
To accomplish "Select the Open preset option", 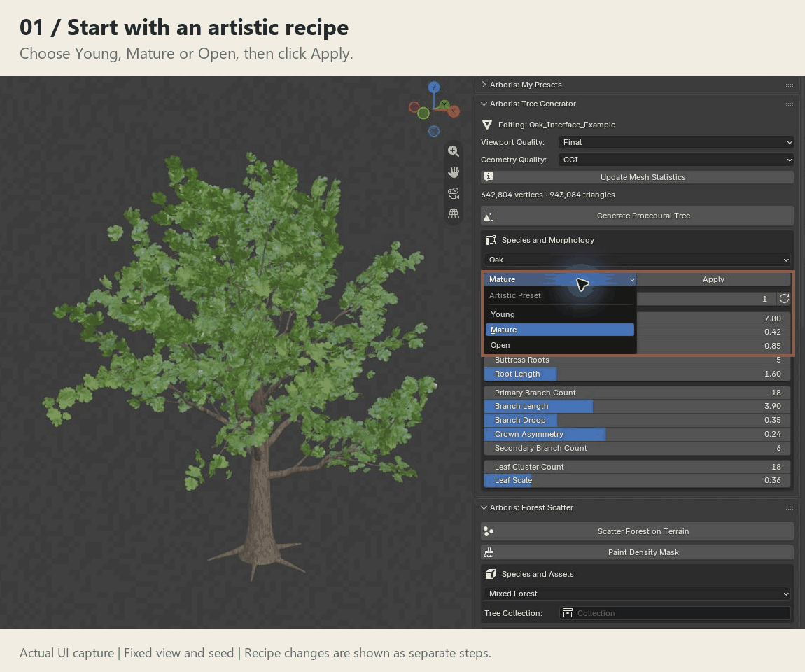I will tap(559, 345).
